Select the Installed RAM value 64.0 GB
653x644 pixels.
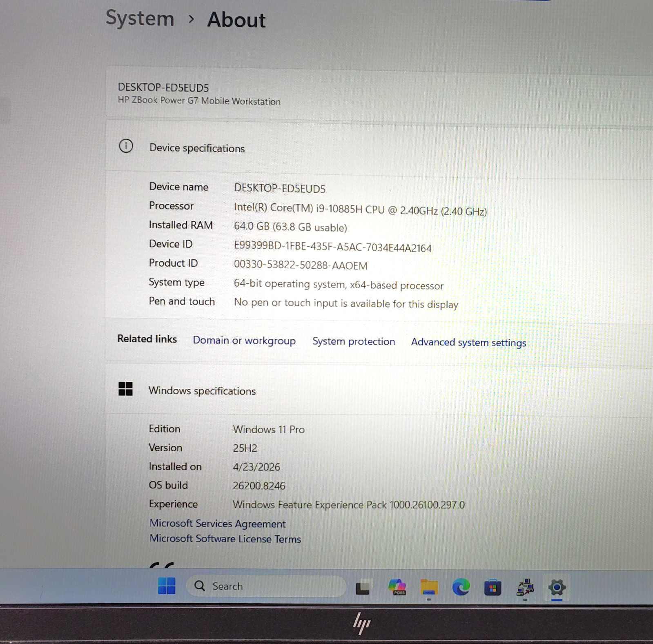tap(290, 227)
